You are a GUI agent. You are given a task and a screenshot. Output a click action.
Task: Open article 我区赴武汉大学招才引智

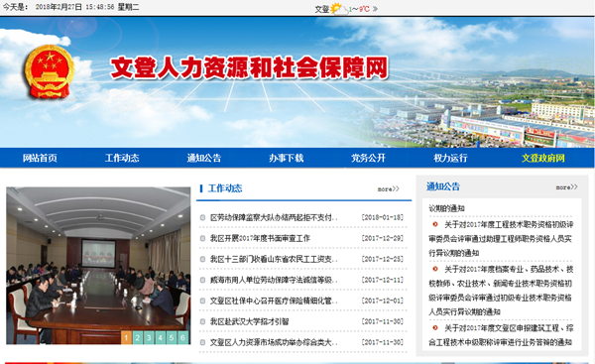(249, 321)
